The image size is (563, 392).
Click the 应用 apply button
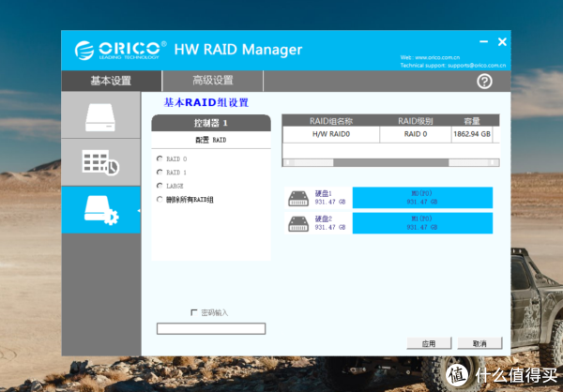(x=428, y=343)
